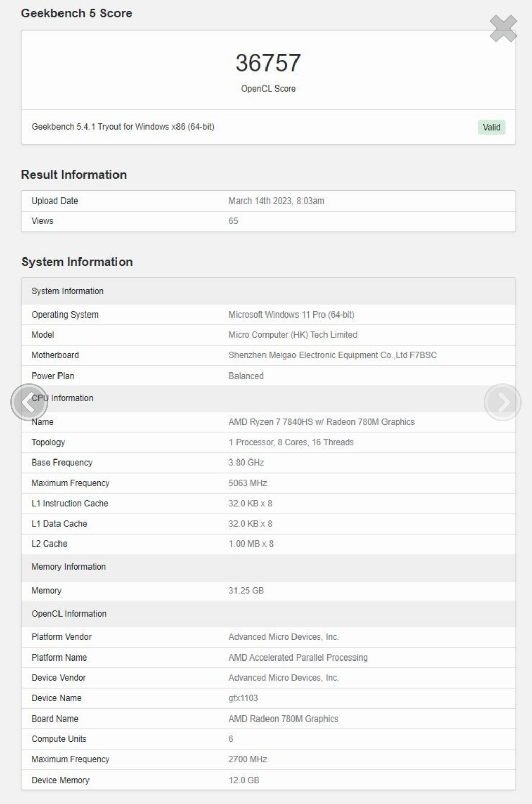
Task: Click the L2 Cache label
Action: (49, 544)
